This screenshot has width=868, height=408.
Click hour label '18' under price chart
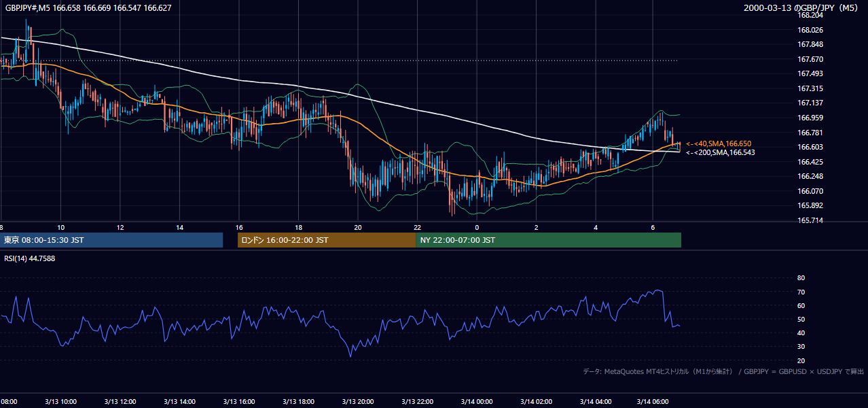point(299,227)
